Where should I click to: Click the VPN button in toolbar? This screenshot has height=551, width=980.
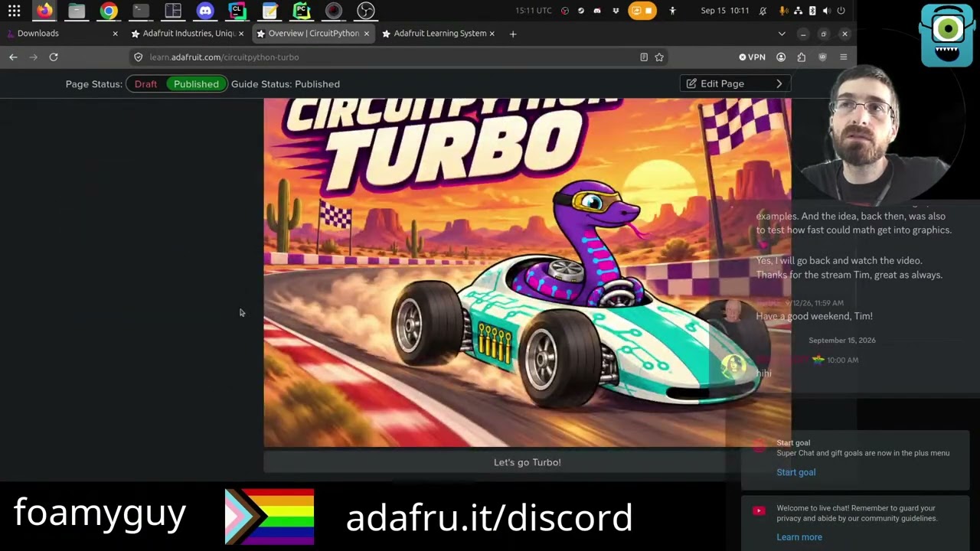pyautogui.click(x=752, y=57)
